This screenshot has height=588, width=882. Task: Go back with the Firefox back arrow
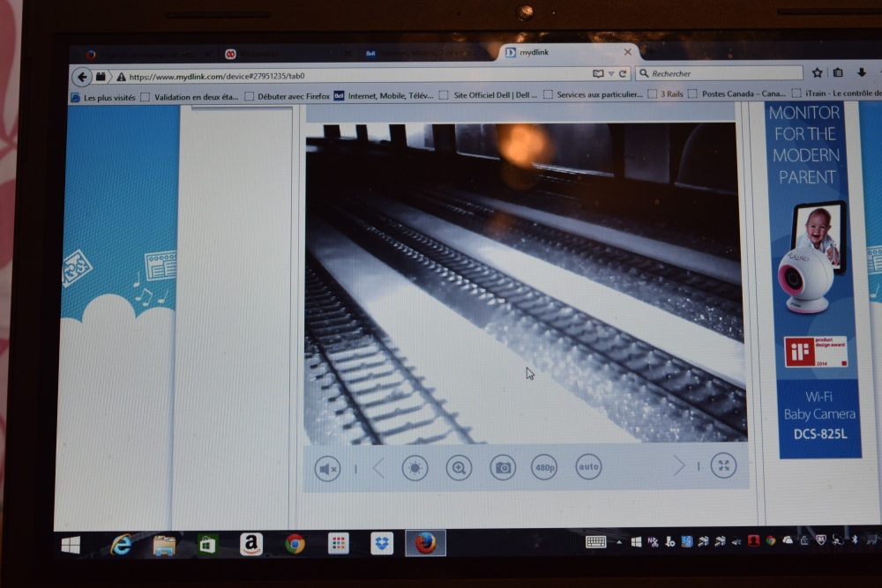tap(82, 77)
